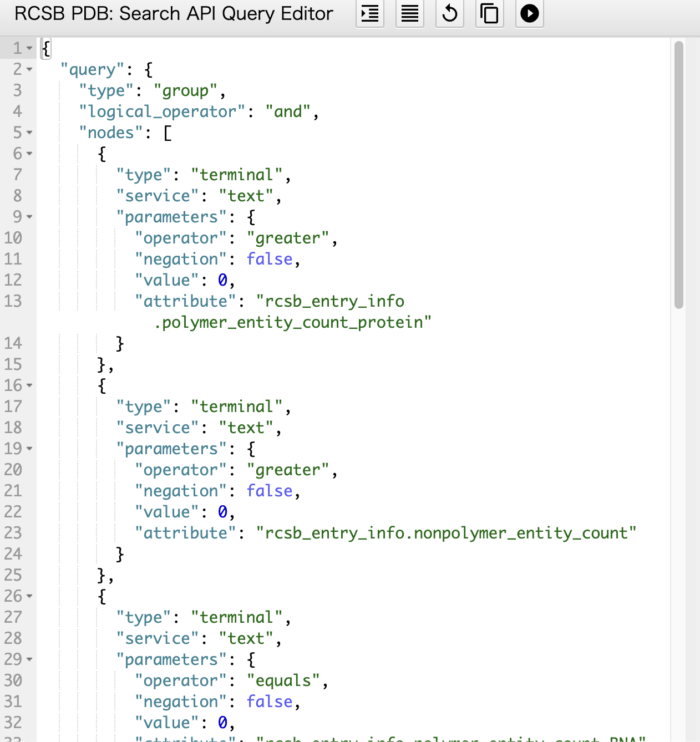Image resolution: width=700 pixels, height=742 pixels.
Task: Collapse "parameters" fold arrow at line 9
Action: tap(29, 217)
